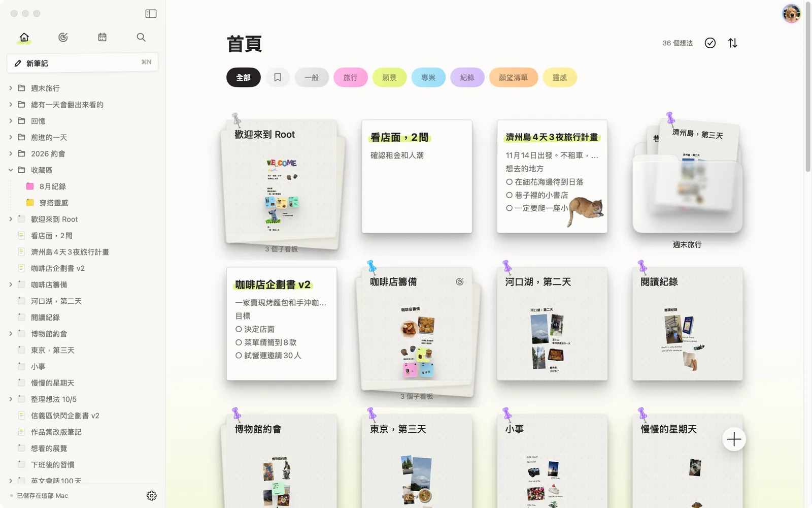Select the purple 紀錄 tag chip
Viewport: 812px width, 508px height.
pyautogui.click(x=467, y=77)
